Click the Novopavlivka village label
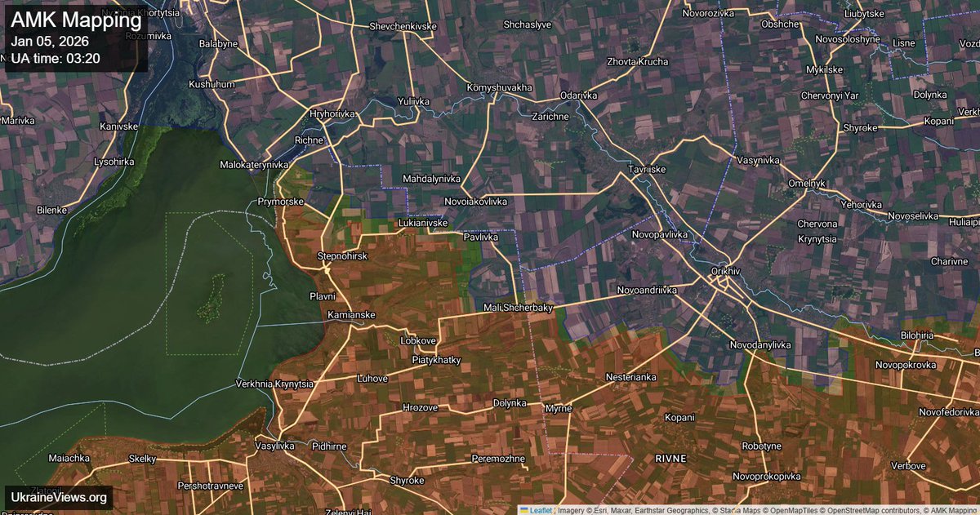 click(660, 234)
